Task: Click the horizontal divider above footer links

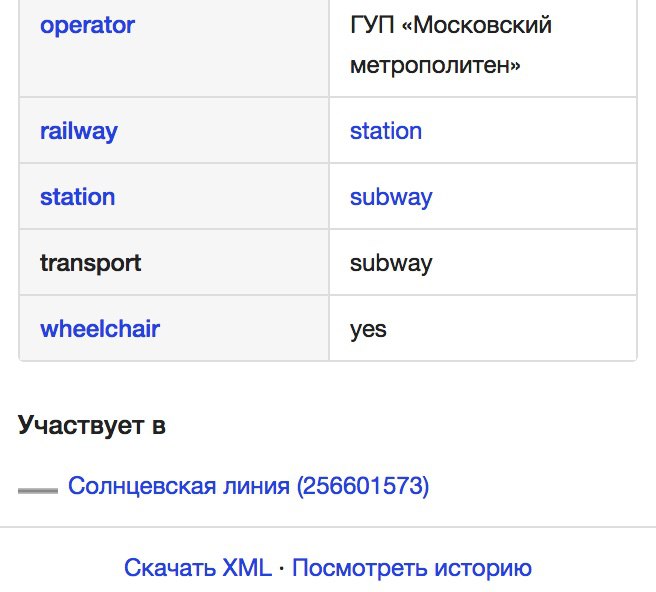Action: coord(328,527)
